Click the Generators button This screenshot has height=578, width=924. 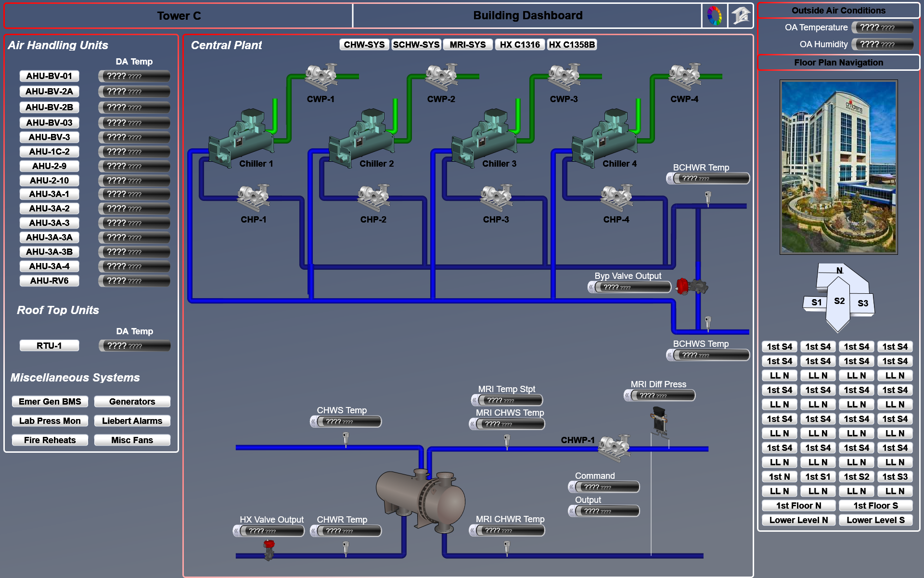(132, 401)
